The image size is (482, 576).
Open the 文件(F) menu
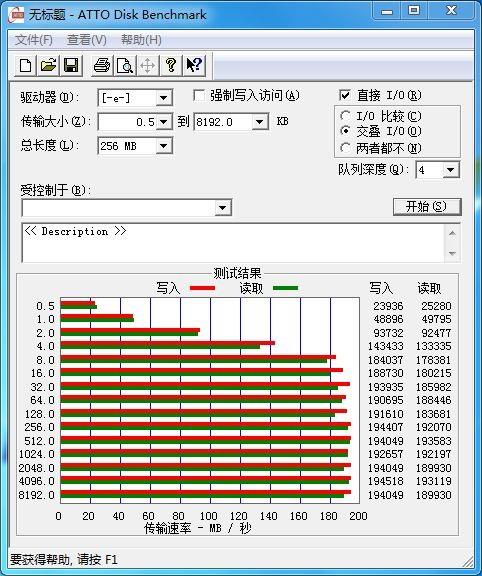33,40
